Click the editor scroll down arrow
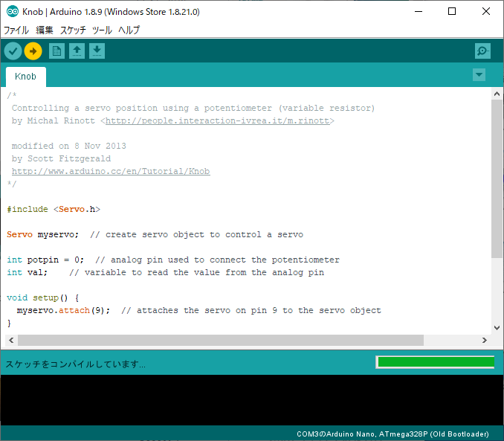This screenshot has width=504, height=441. point(497,328)
